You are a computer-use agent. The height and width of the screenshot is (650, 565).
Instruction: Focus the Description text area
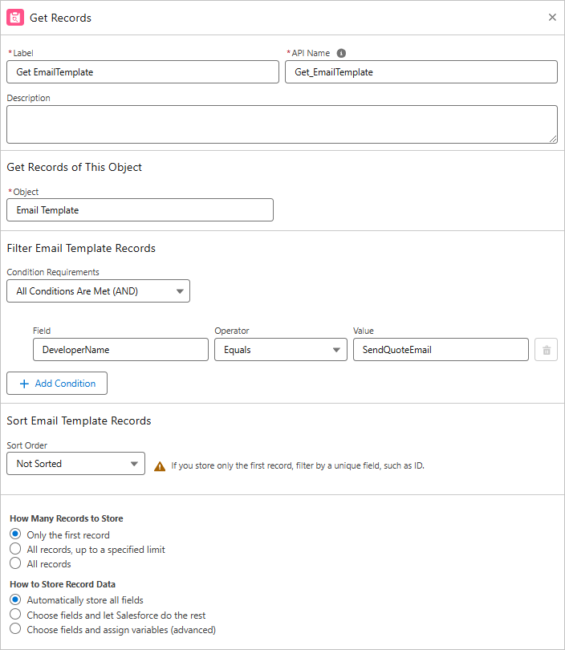coord(282,124)
